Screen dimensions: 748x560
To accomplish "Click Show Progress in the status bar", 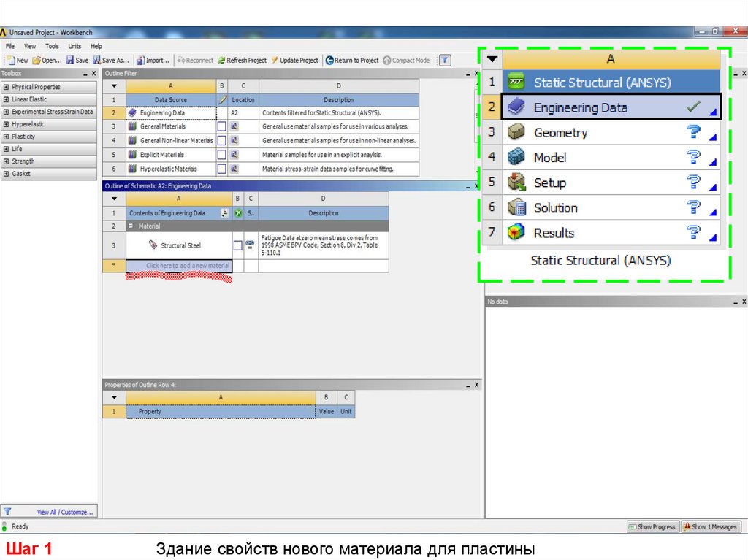I will point(652,526).
